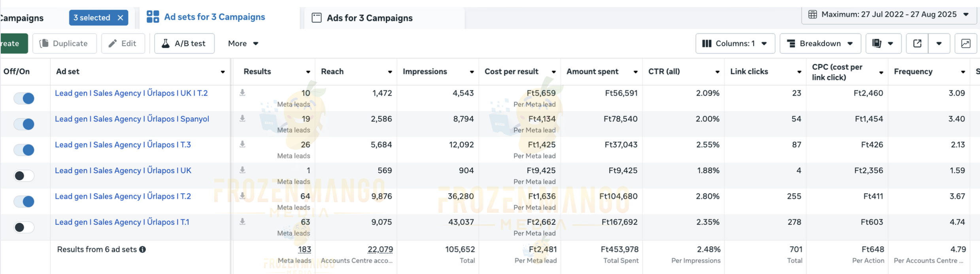Open the Columns: 1 dropdown

point(735,43)
